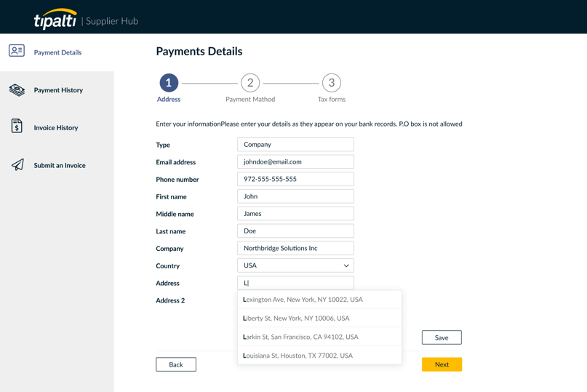Click the bank records instruction text

tap(309, 124)
